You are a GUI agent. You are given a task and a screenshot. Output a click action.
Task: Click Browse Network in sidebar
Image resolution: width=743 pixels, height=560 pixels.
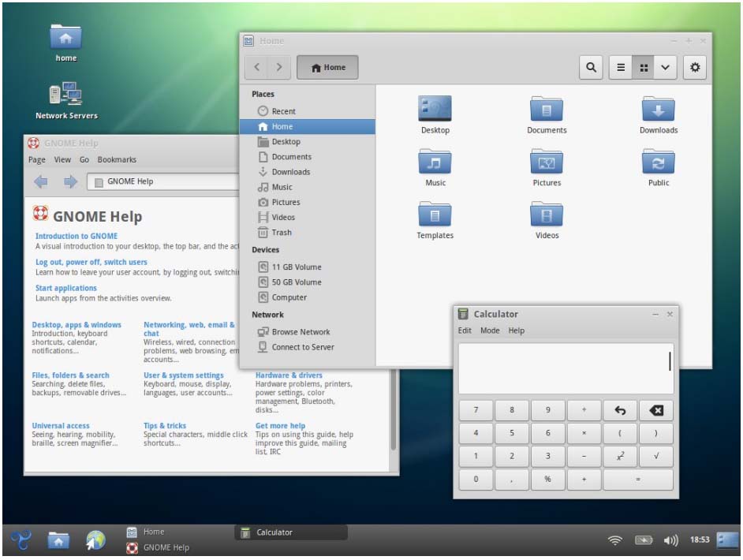[x=307, y=332]
